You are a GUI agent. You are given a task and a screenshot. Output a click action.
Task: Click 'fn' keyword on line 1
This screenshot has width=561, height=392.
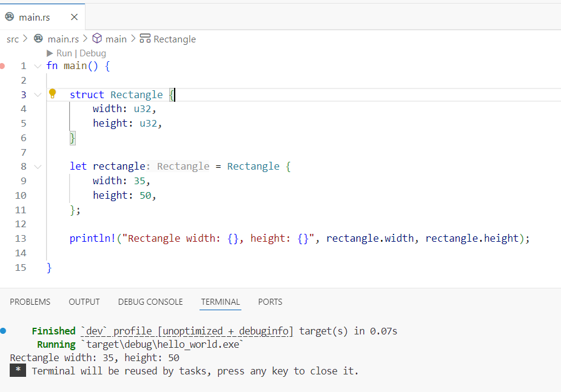[52, 66]
